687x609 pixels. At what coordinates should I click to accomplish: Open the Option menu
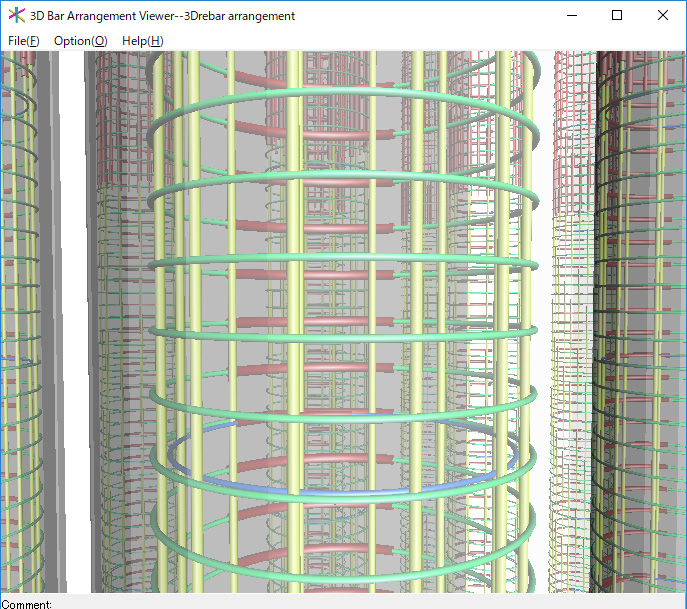point(80,41)
